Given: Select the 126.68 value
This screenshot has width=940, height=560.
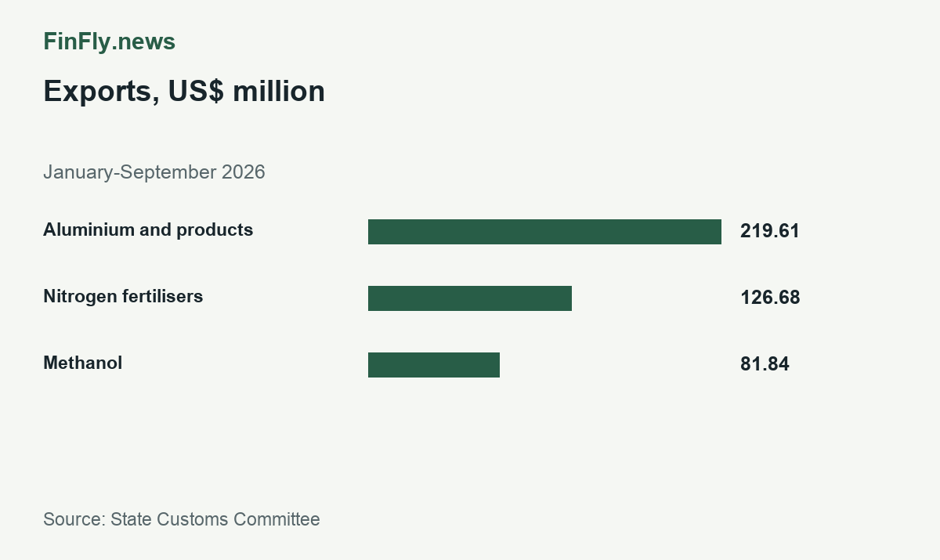Looking at the screenshot, I should [x=770, y=298].
